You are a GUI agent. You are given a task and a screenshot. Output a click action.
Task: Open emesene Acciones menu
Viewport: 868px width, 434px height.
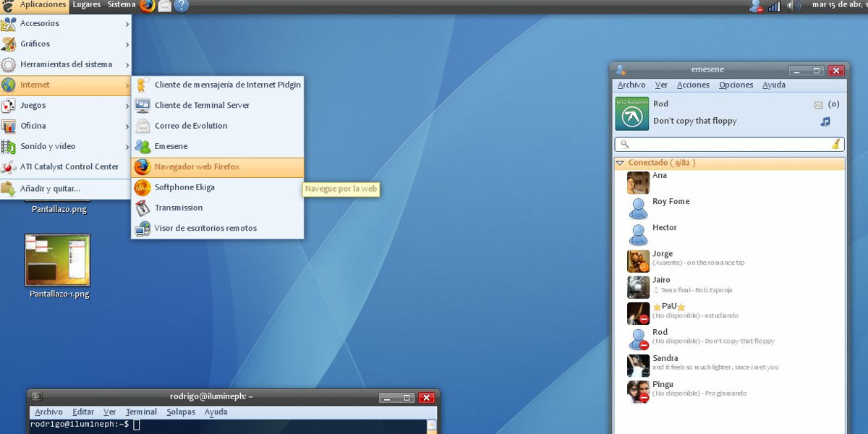point(693,85)
